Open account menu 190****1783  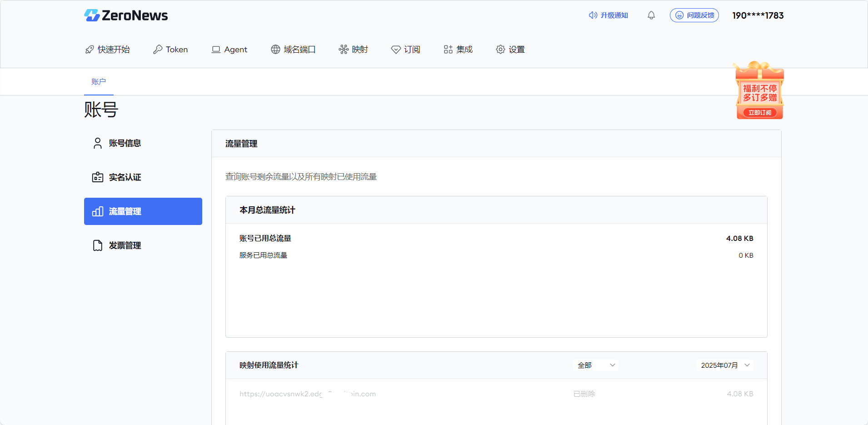[x=758, y=15]
